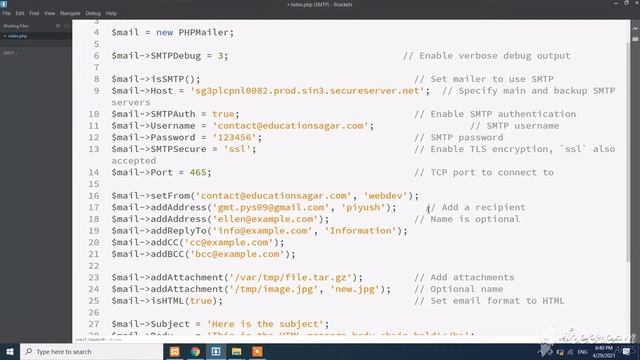Open the Edit menu

tap(20, 13)
